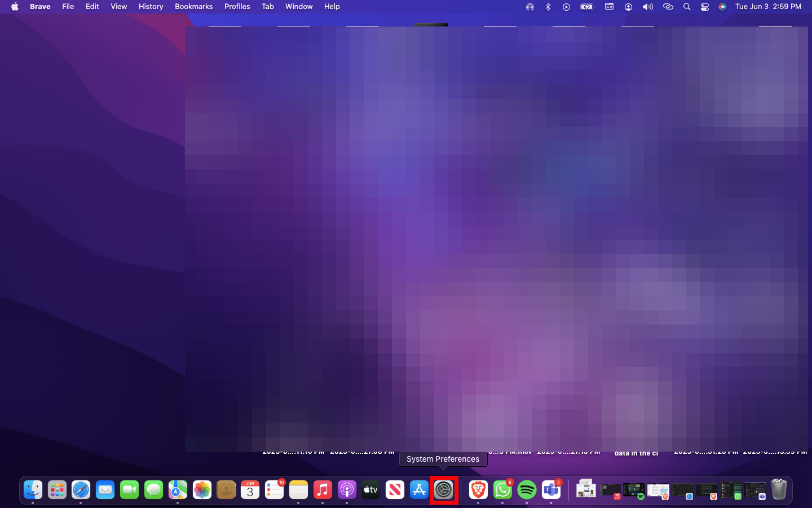
Task: Open Maps in the Dock
Action: [178, 489]
